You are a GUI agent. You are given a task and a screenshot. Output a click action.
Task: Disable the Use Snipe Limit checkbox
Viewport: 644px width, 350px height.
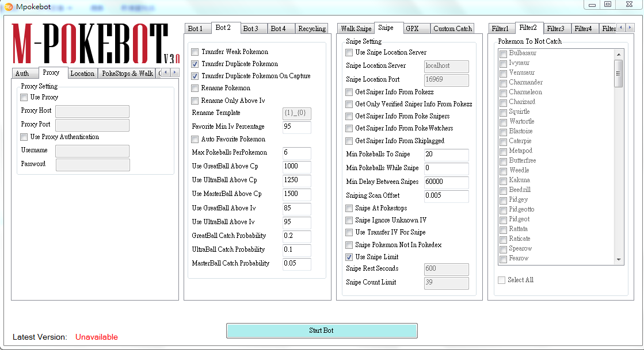coord(349,257)
